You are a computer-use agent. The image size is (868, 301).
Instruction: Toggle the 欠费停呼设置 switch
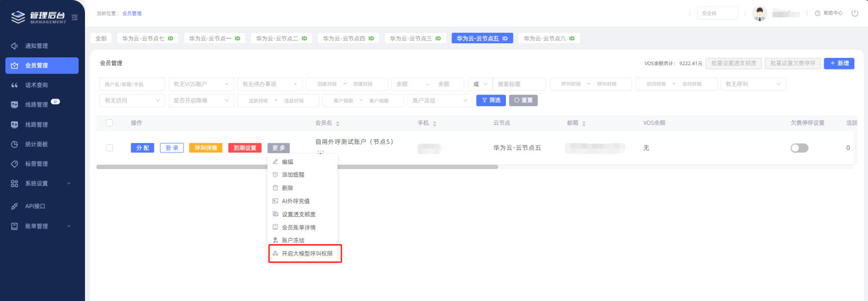click(x=799, y=148)
